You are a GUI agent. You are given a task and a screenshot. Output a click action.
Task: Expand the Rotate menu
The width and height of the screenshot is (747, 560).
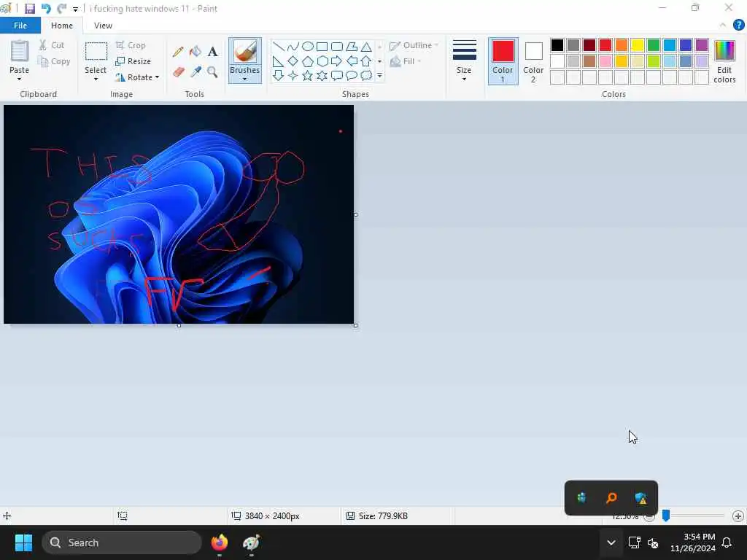[x=158, y=77]
